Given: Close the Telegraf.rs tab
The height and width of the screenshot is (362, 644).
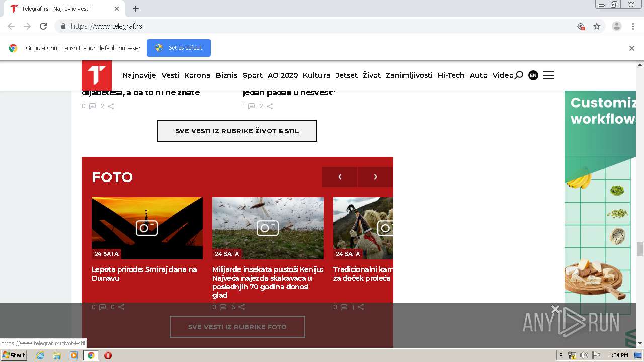Looking at the screenshot, I should point(117,9).
